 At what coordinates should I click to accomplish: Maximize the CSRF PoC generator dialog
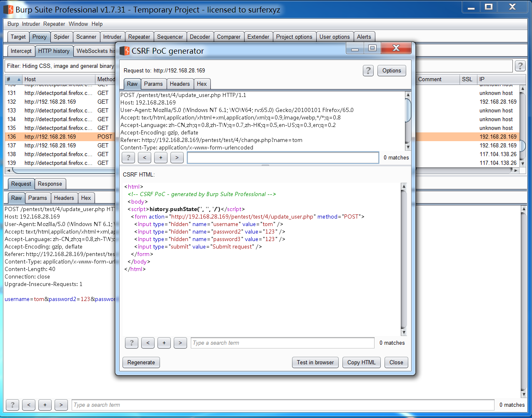click(x=372, y=48)
